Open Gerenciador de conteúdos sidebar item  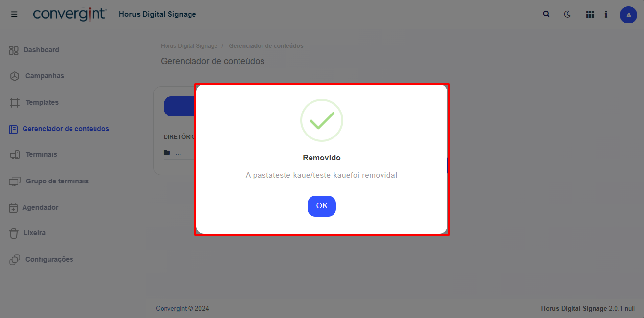[x=66, y=129]
